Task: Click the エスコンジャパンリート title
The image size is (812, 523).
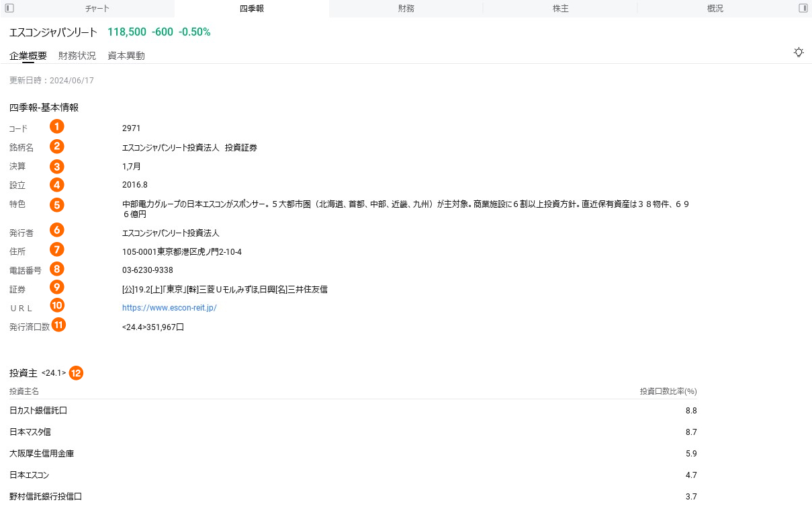Action: coord(53,32)
